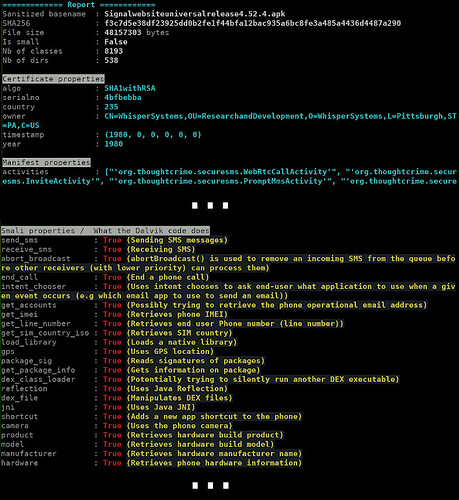Viewport: 459px width, 500px height.
Task: Select 'Uses the phone camera' description
Action: pyautogui.click(x=179, y=426)
